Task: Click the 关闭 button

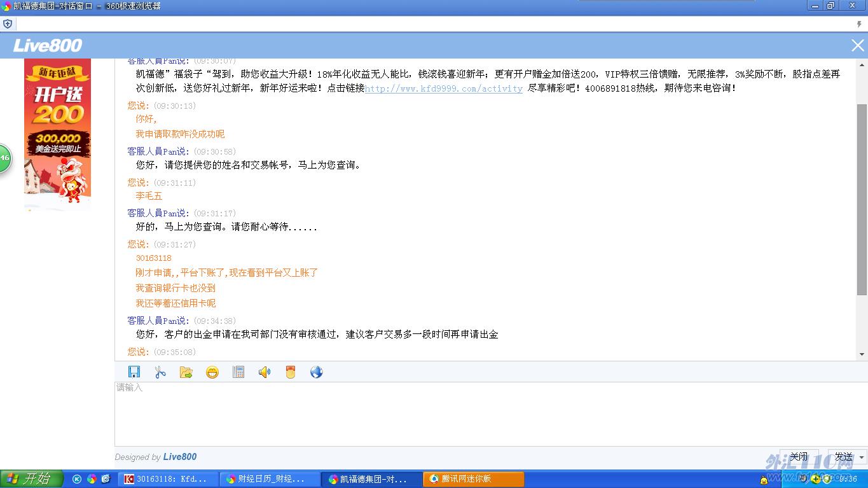Action: (x=799, y=457)
